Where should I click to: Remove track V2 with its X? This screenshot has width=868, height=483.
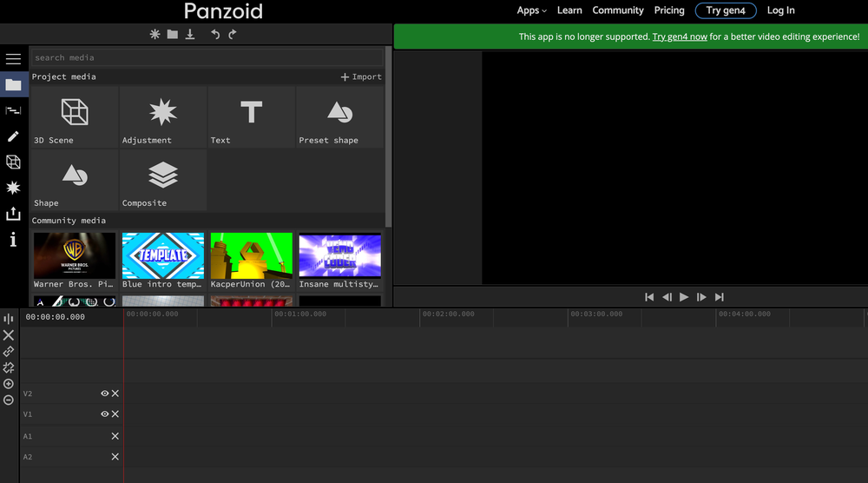tap(115, 394)
